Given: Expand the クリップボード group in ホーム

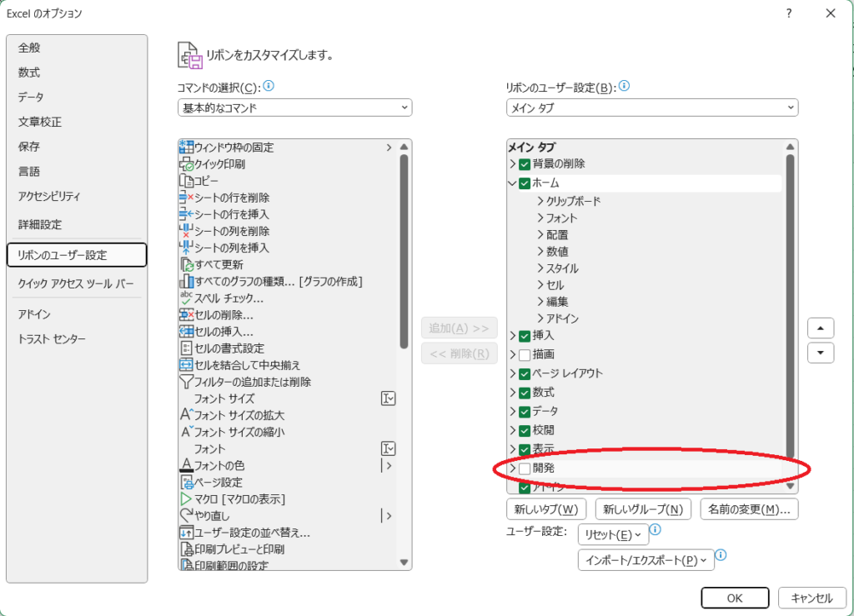Looking at the screenshot, I should [540, 201].
